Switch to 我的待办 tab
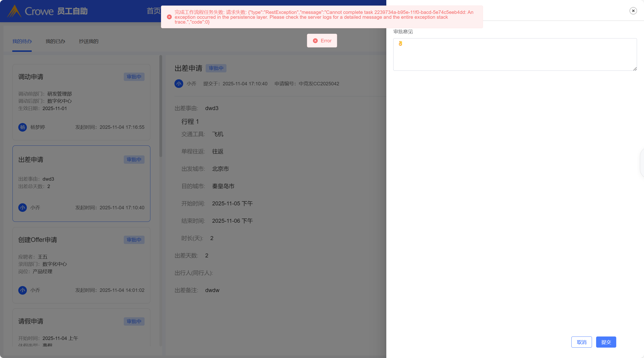The image size is (644, 358). tap(22, 41)
